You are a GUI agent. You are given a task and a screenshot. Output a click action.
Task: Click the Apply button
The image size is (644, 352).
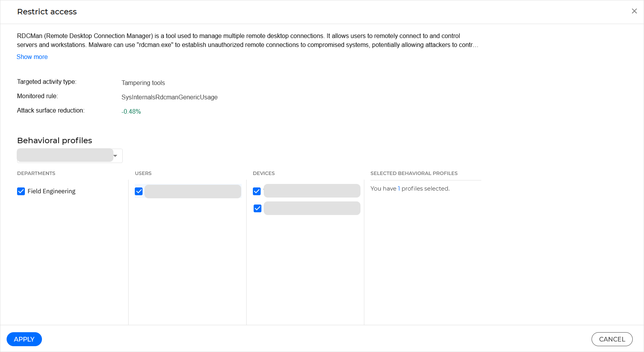(x=24, y=339)
